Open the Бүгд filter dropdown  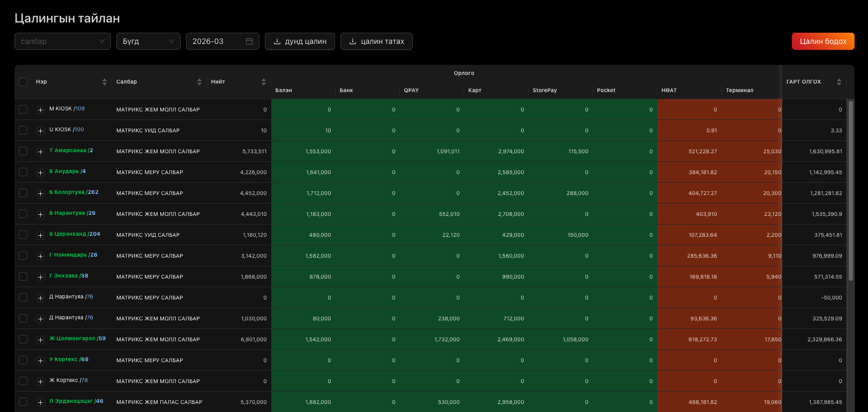tap(148, 41)
